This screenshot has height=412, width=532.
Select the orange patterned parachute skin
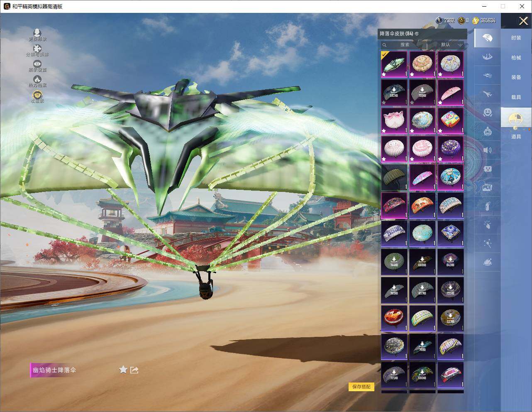[422, 205]
